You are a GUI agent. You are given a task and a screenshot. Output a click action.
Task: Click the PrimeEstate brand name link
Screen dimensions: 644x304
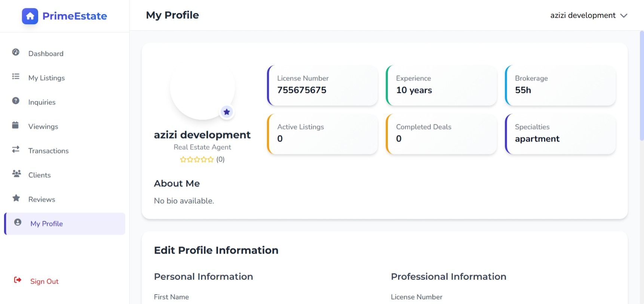tap(74, 16)
